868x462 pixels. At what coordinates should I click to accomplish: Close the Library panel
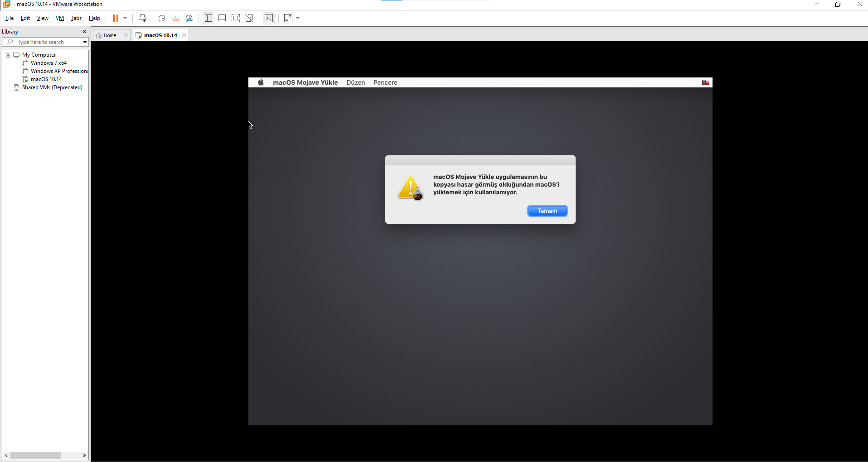click(84, 32)
